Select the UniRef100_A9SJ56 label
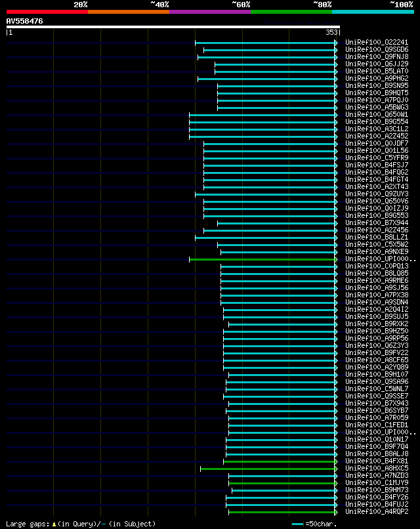 [377, 287]
